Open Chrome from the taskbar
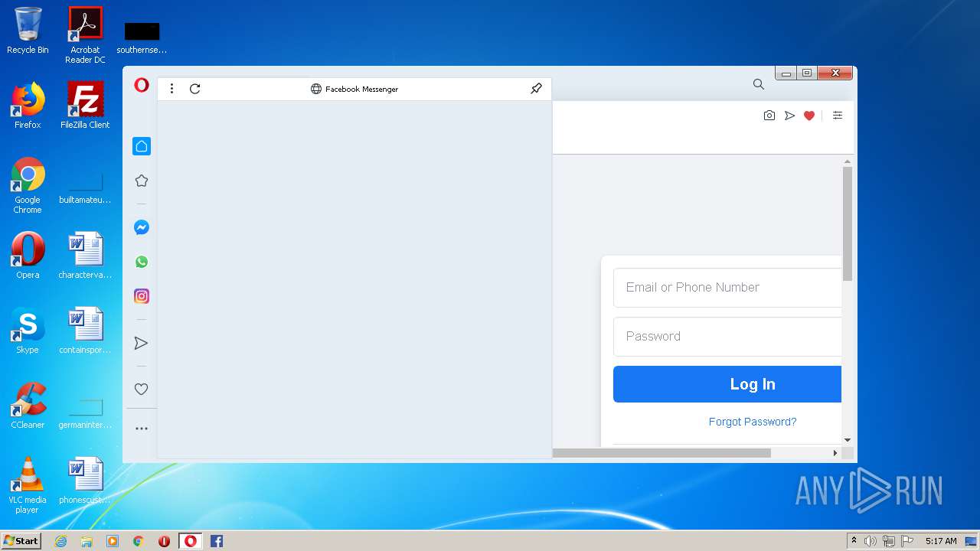Image resolution: width=980 pixels, height=551 pixels. tap(139, 541)
